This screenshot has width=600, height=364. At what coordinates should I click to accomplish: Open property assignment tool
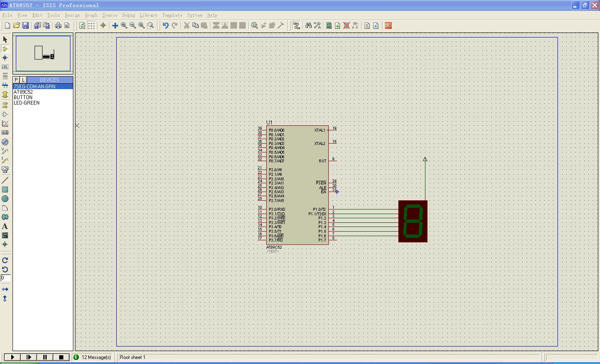(317, 25)
